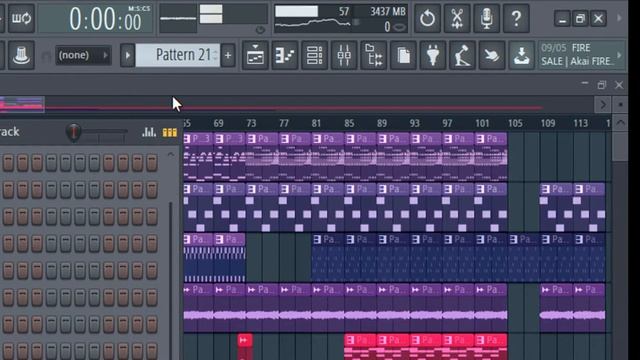Click the 3437 MB memory readout

click(388, 11)
